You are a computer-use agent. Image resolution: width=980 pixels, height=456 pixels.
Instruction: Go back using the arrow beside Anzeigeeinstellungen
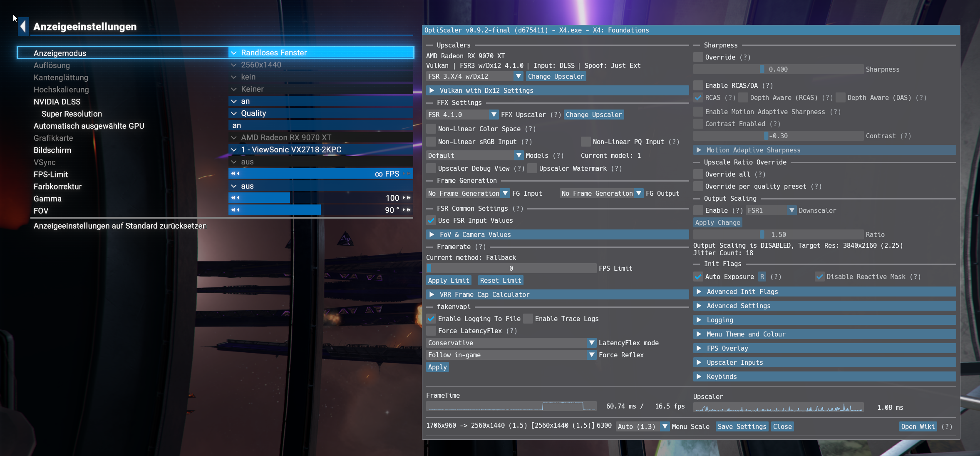tap(23, 27)
